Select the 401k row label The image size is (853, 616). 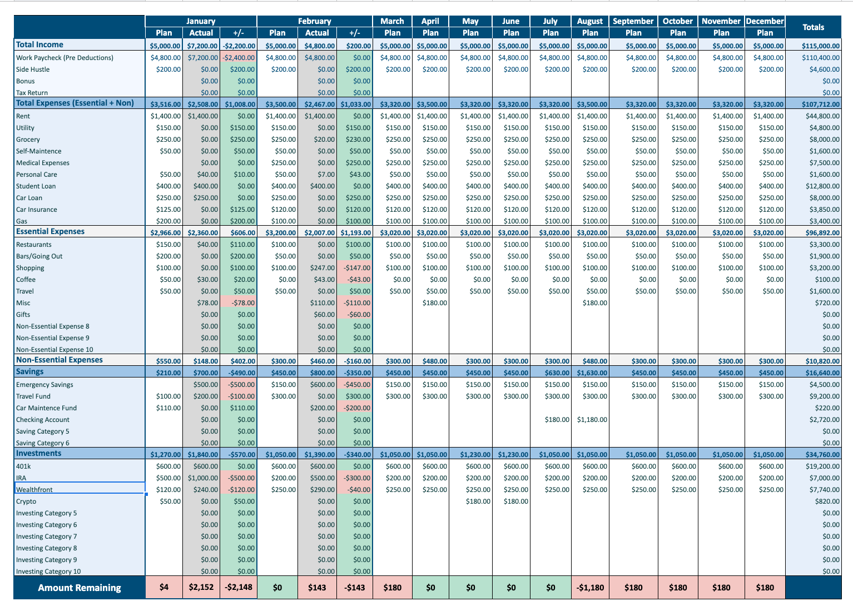coord(23,466)
